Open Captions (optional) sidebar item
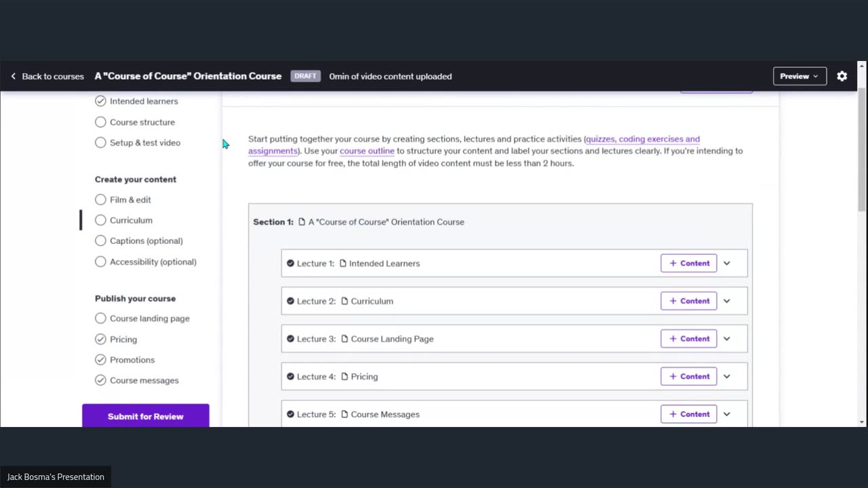 coord(146,241)
